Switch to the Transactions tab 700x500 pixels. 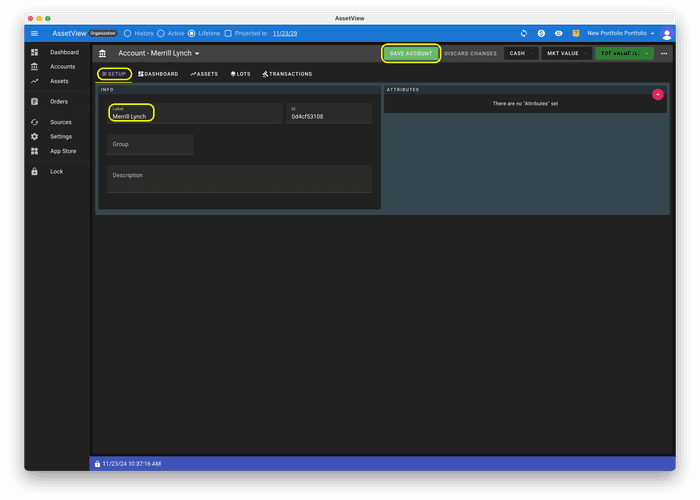click(287, 74)
